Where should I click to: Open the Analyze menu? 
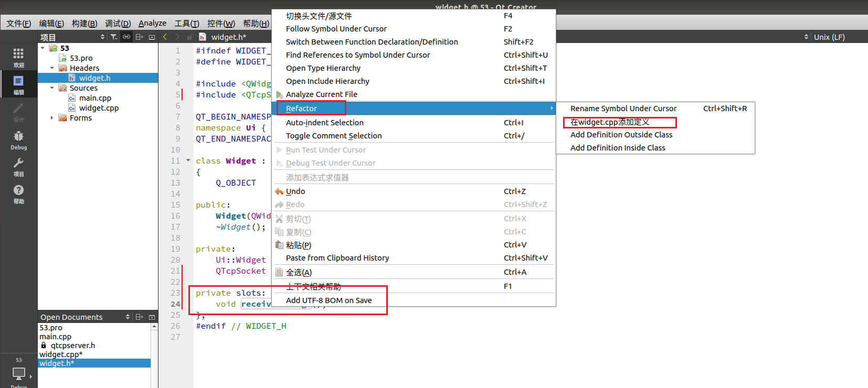tap(152, 23)
